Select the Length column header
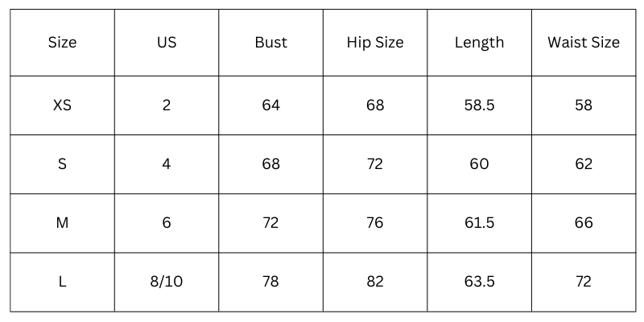 (479, 43)
